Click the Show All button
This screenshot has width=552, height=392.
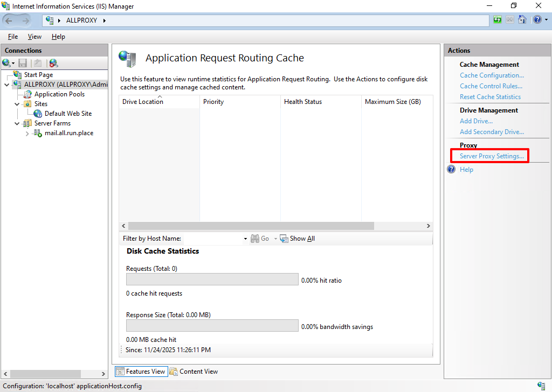pos(298,239)
